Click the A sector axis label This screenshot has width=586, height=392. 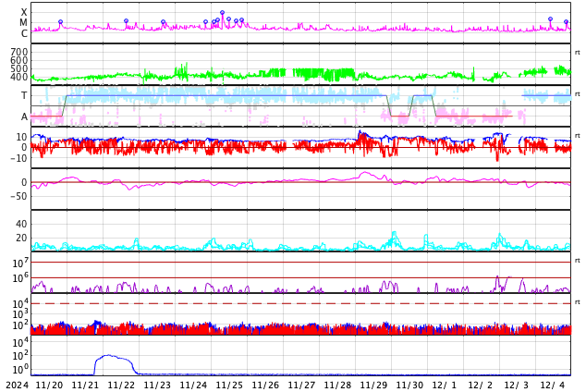tap(24, 117)
